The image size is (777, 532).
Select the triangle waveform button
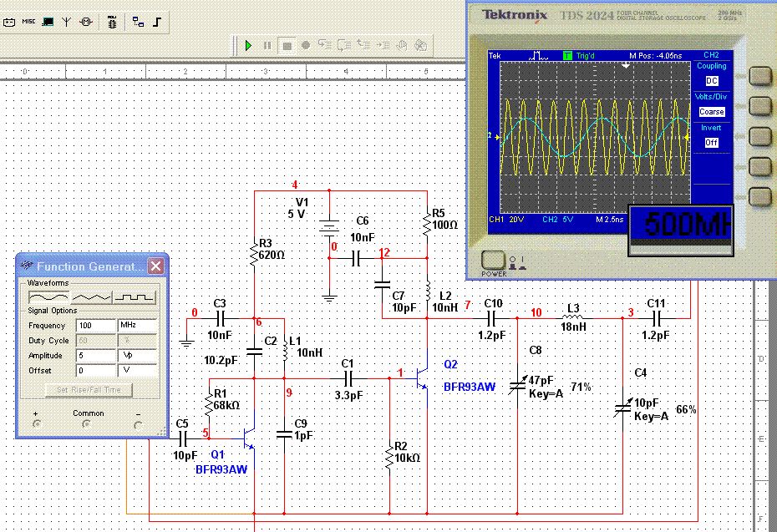pyautogui.click(x=92, y=296)
